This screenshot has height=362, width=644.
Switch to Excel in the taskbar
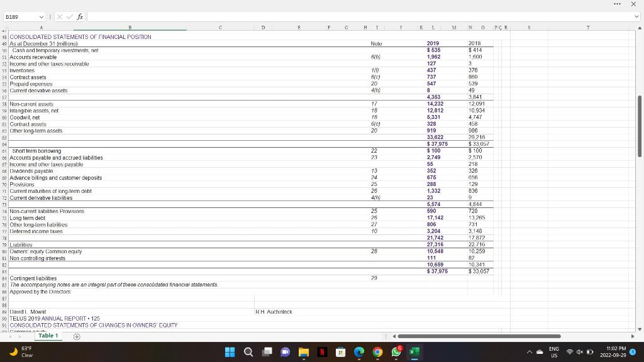[x=414, y=352]
